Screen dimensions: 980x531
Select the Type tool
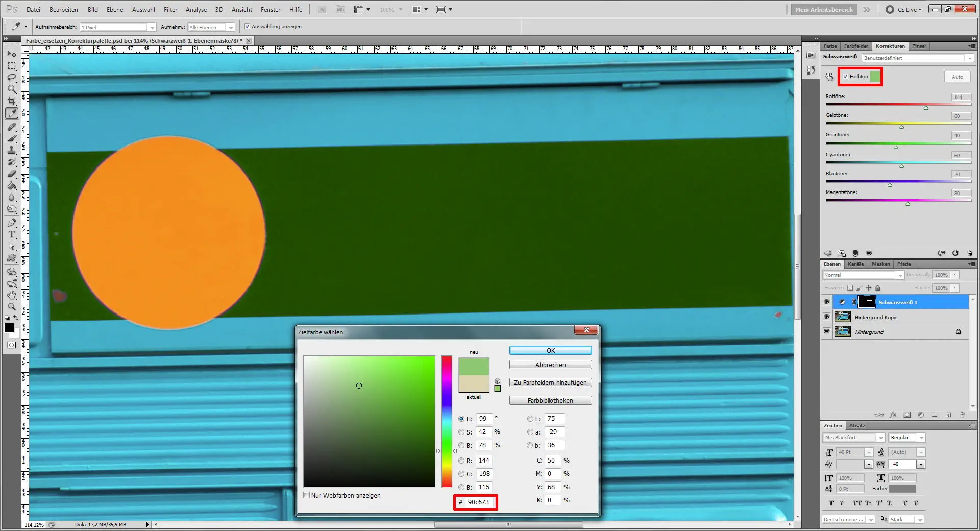[x=11, y=235]
